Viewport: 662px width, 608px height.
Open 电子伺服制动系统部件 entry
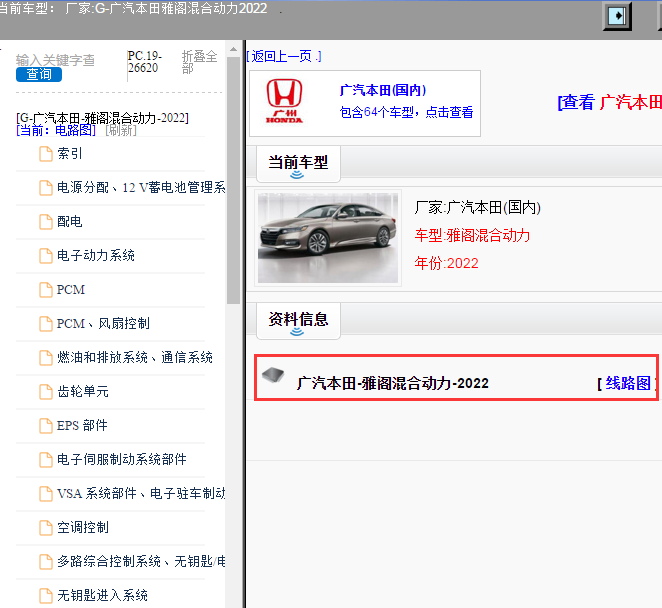coord(122,459)
